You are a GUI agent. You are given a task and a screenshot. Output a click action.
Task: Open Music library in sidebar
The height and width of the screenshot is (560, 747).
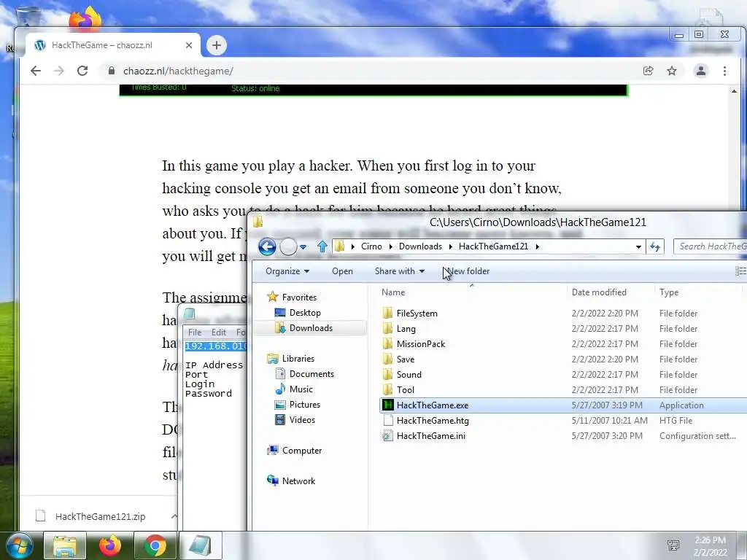[301, 389]
